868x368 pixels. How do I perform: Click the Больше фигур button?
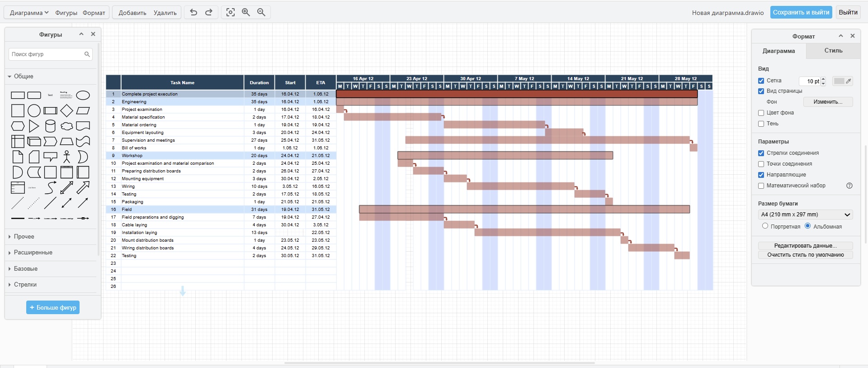coord(53,307)
